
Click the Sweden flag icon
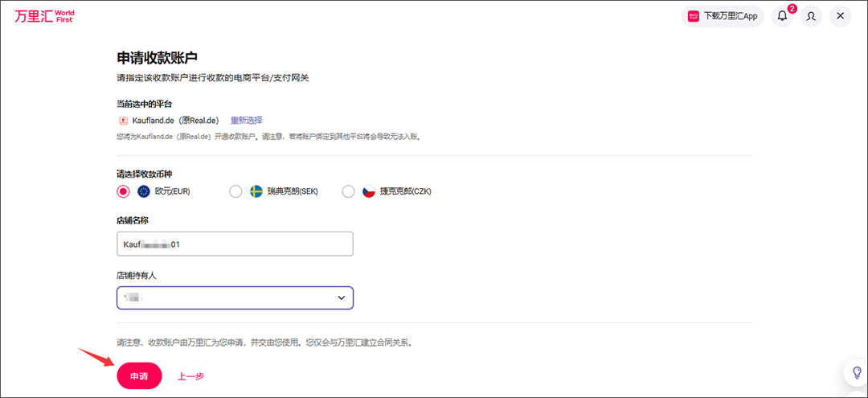(x=256, y=191)
